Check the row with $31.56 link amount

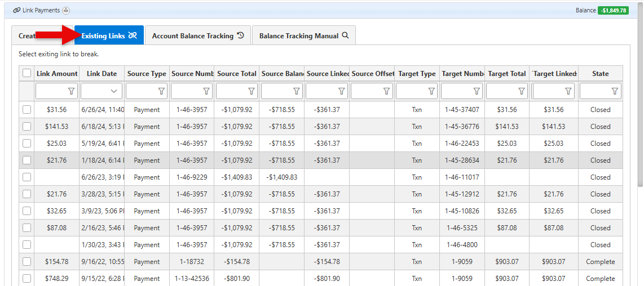[x=27, y=110]
